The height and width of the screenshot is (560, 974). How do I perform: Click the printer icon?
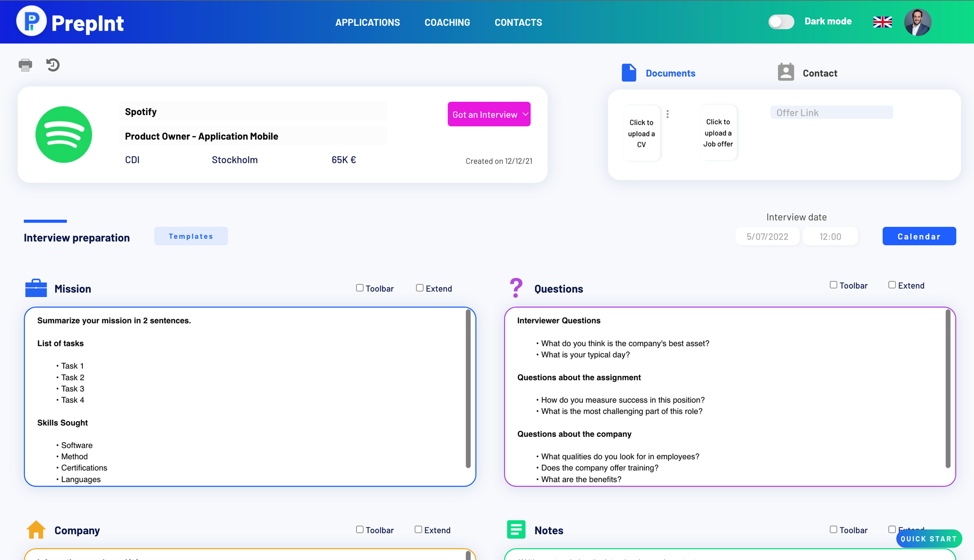click(25, 65)
